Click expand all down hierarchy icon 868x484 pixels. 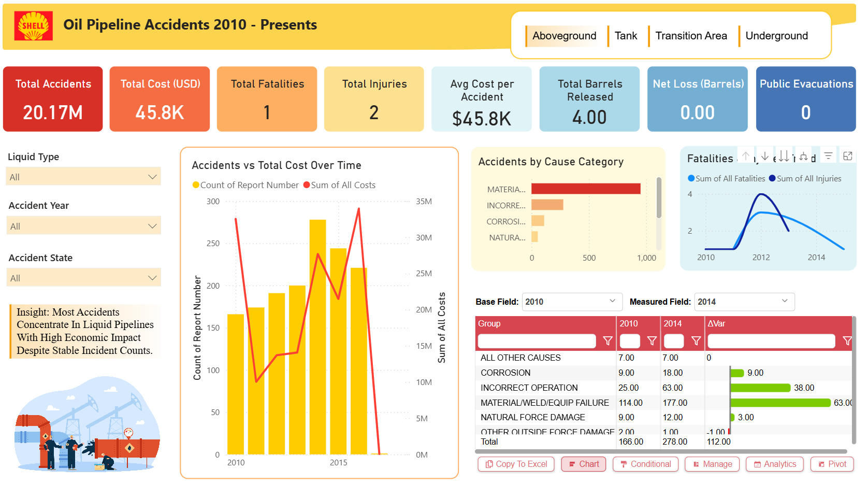pos(803,155)
